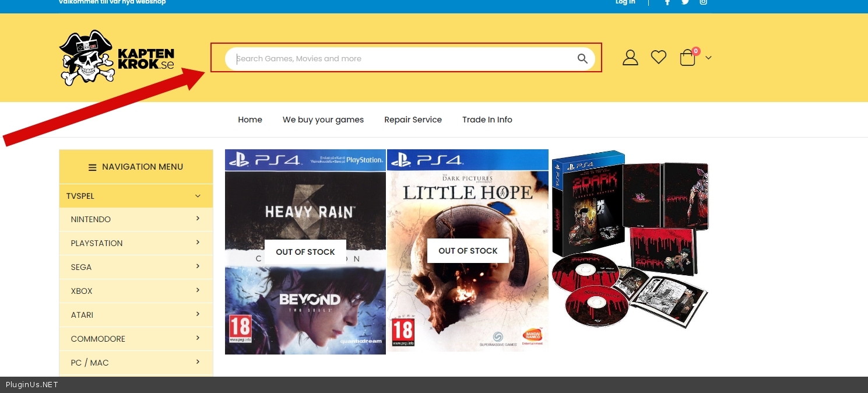868x393 pixels.
Task: Visit the Instagram profile icon
Action: click(x=704, y=2)
